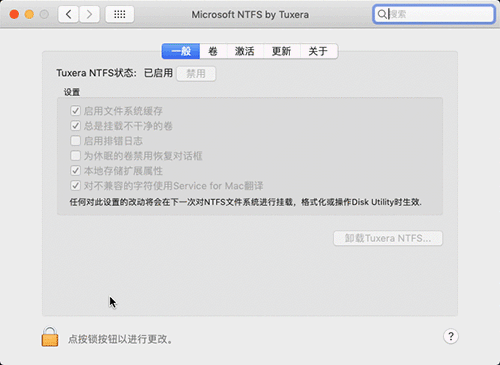500x365 pixels.
Task: Select the 一般 tab
Action: click(181, 51)
